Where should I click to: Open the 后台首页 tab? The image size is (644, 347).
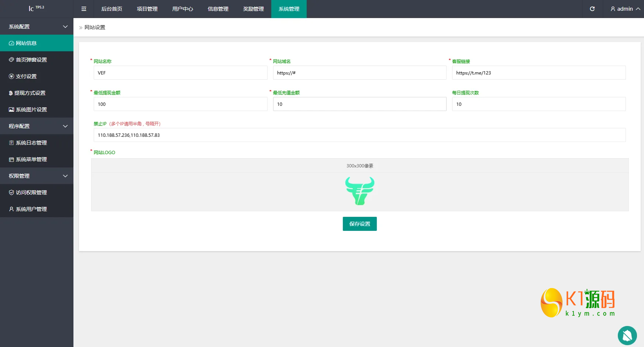(112, 9)
